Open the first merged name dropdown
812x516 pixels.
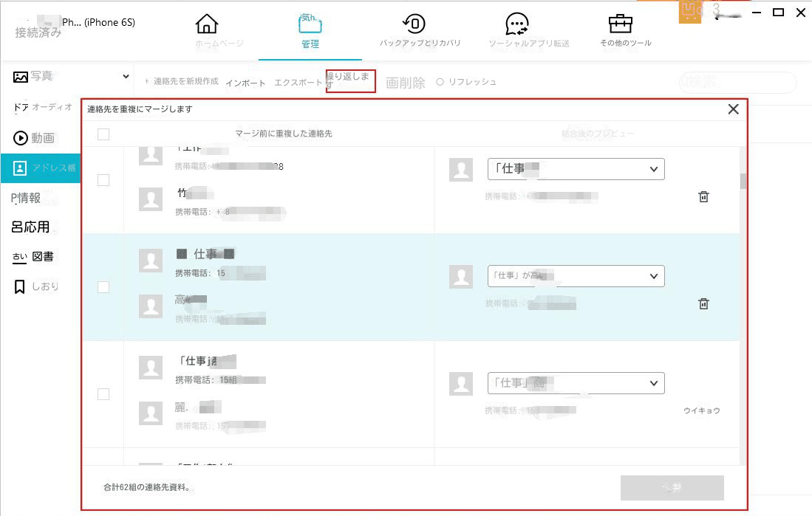[x=576, y=169]
